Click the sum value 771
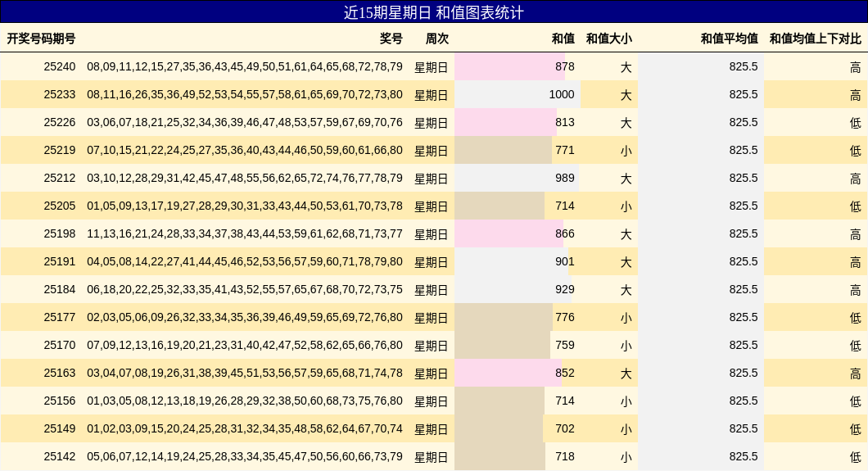Image resolution: width=868 pixels, height=471 pixels. (x=565, y=151)
